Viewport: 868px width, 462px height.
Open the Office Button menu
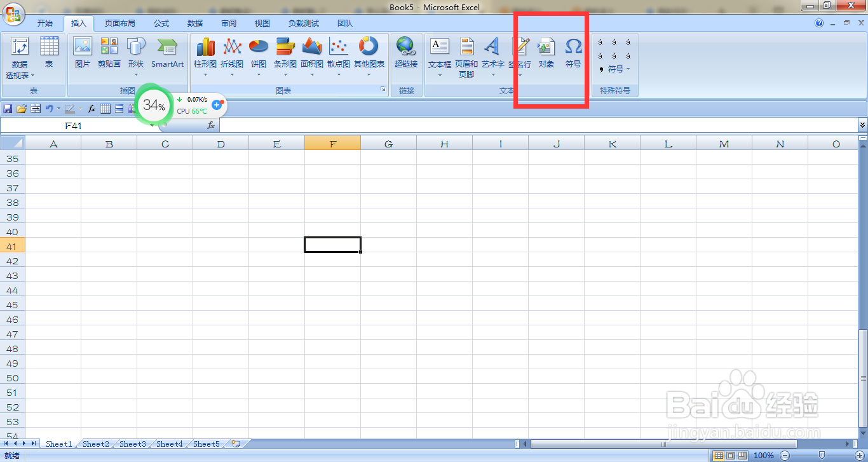[14, 14]
